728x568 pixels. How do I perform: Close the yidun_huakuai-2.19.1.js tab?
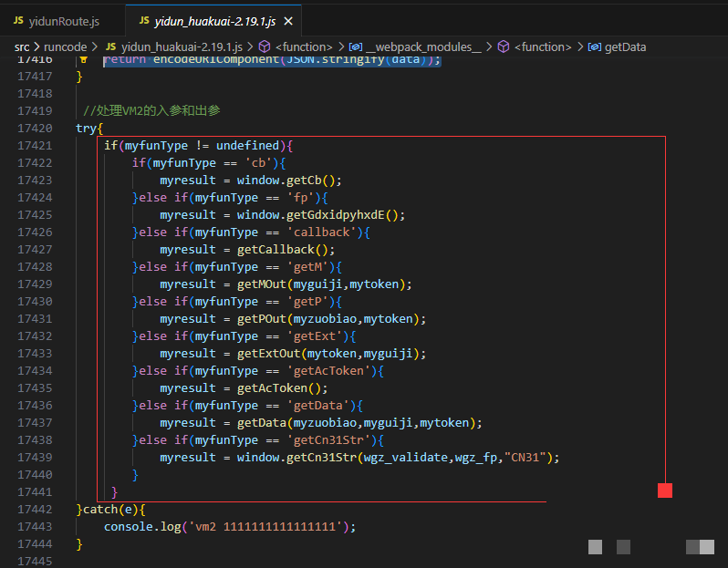point(287,20)
